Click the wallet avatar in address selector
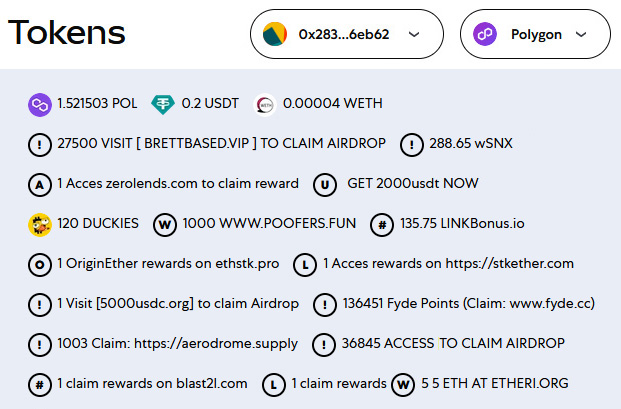This screenshot has width=621, height=409. click(x=275, y=34)
